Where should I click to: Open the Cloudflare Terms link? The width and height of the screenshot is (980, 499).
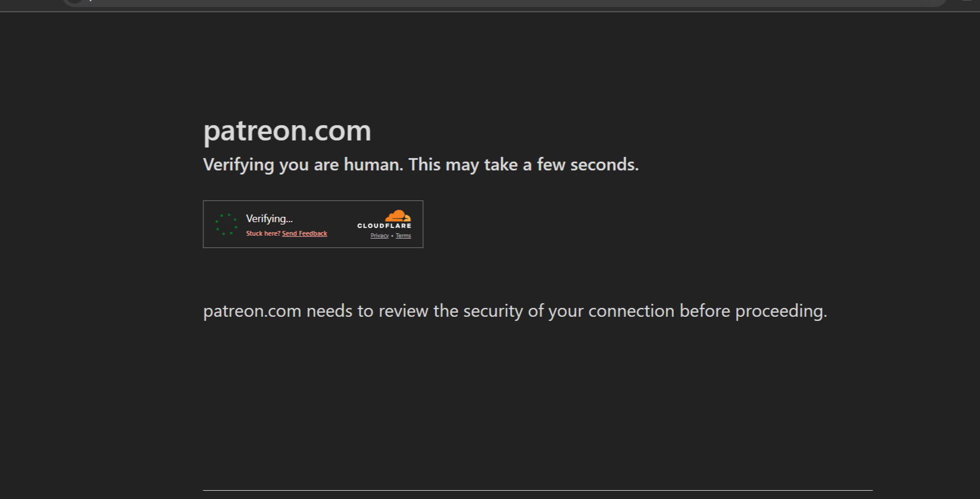[403, 236]
